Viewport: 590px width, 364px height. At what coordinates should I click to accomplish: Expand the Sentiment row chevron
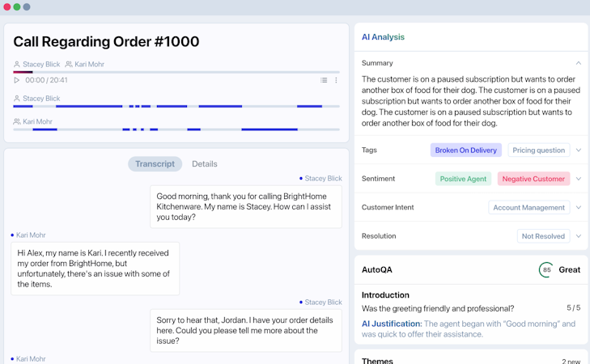pyautogui.click(x=578, y=179)
